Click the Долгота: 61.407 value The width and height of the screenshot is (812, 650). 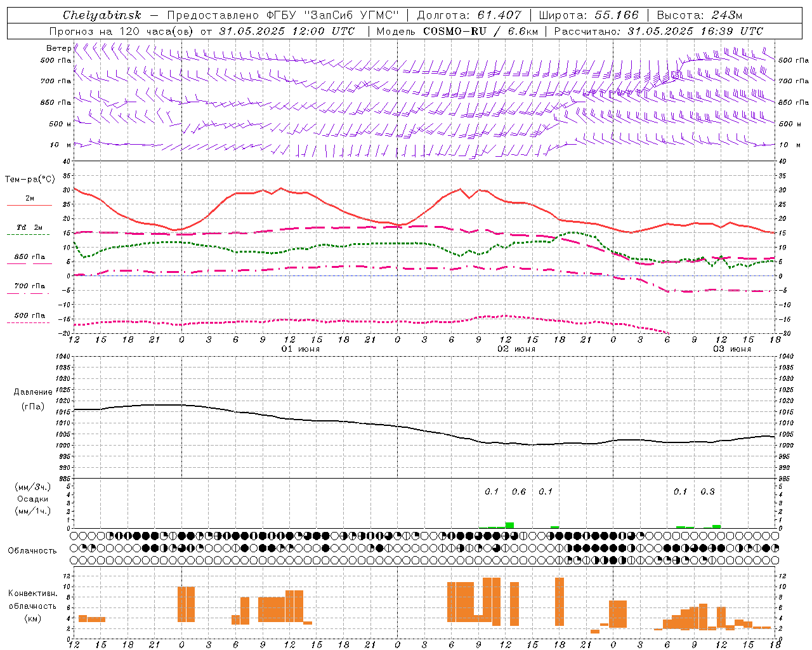pyautogui.click(x=469, y=15)
